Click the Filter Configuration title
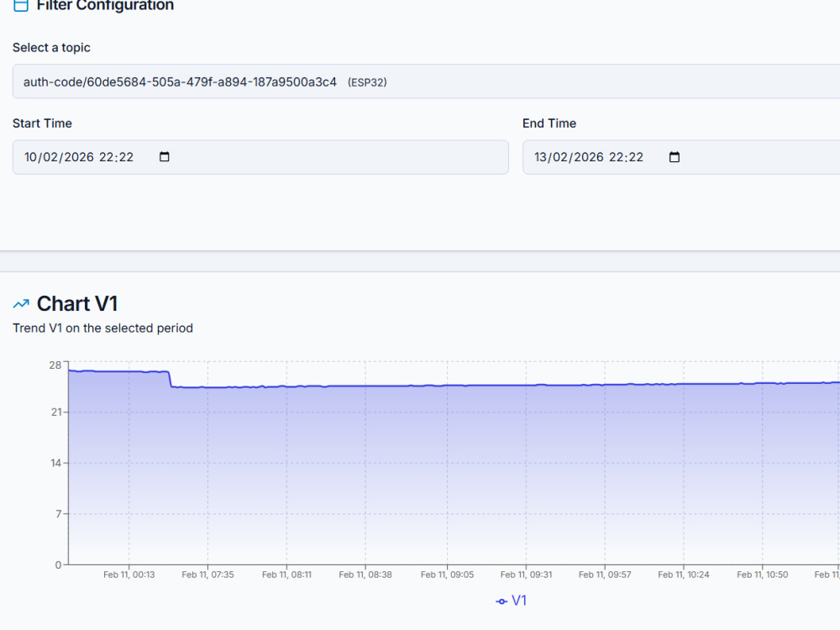This screenshot has width=840, height=630. [x=105, y=5]
